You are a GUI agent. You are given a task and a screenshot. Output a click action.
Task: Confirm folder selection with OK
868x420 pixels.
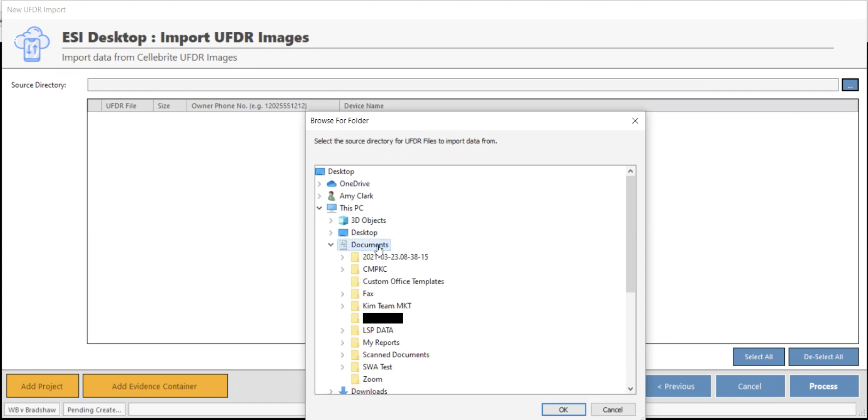[x=564, y=409]
